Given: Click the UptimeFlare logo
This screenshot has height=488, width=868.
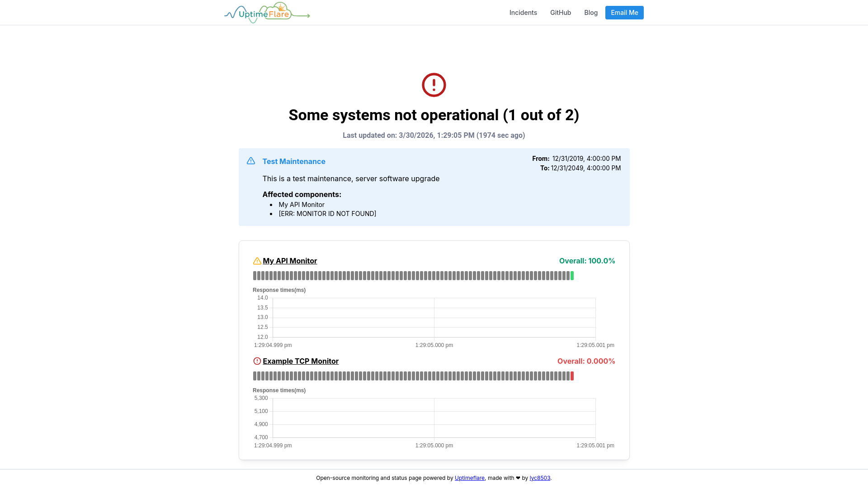Looking at the screenshot, I should (267, 13).
